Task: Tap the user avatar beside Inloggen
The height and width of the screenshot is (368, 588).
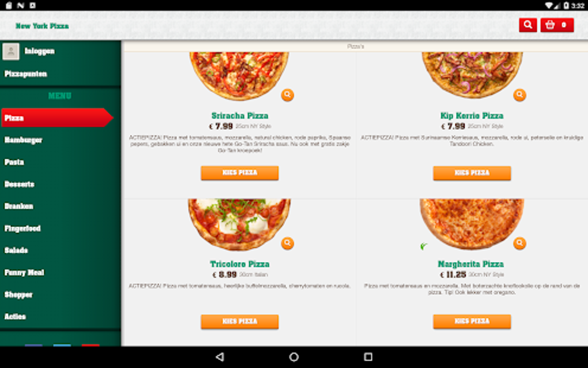Action: click(11, 51)
